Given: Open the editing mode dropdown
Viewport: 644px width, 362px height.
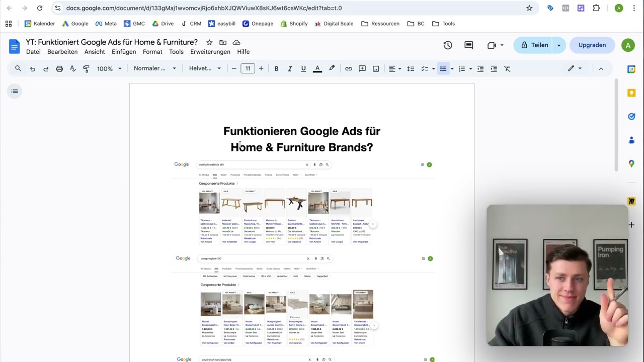Looking at the screenshot, I should [x=575, y=68].
